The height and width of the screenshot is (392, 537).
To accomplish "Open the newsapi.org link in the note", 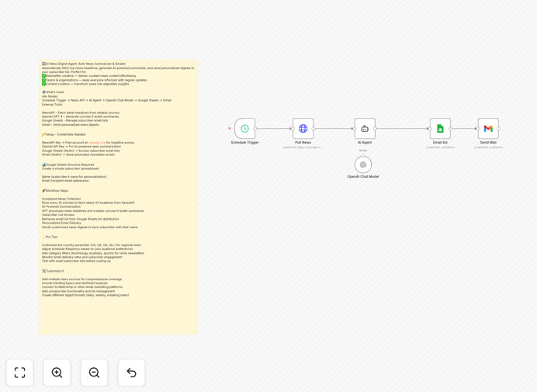I will (97, 143).
